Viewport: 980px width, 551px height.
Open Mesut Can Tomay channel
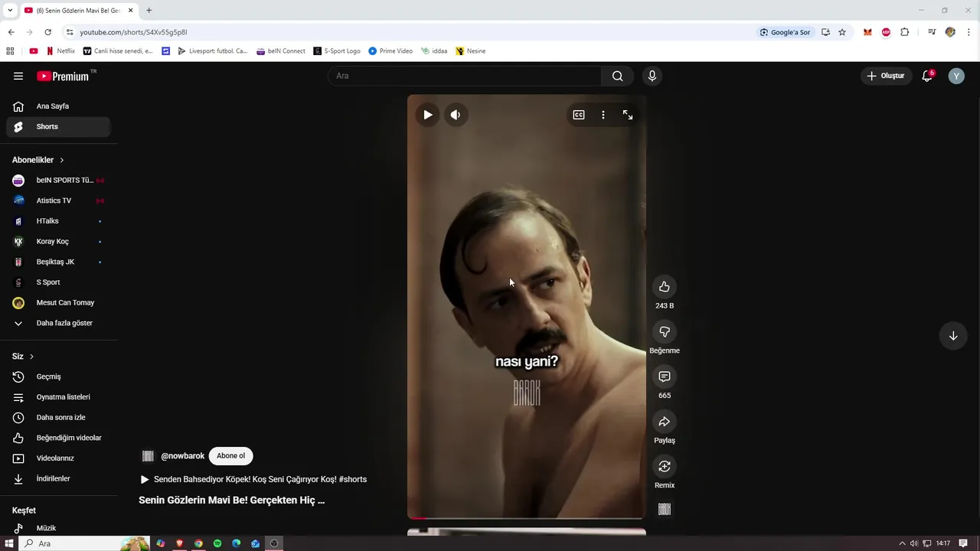[x=58, y=303]
